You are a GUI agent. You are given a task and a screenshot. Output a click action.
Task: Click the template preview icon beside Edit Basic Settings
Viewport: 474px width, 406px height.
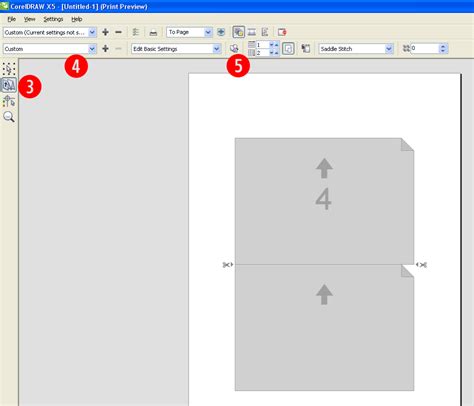(x=234, y=49)
